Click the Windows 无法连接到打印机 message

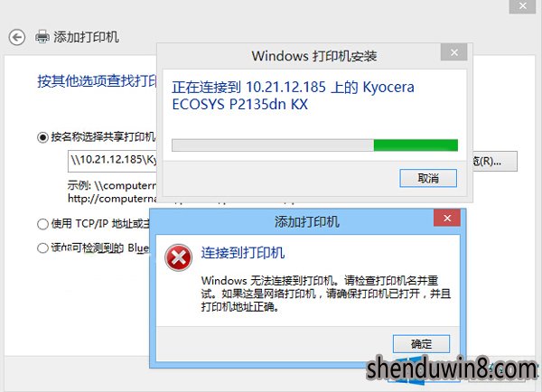[x=326, y=294]
